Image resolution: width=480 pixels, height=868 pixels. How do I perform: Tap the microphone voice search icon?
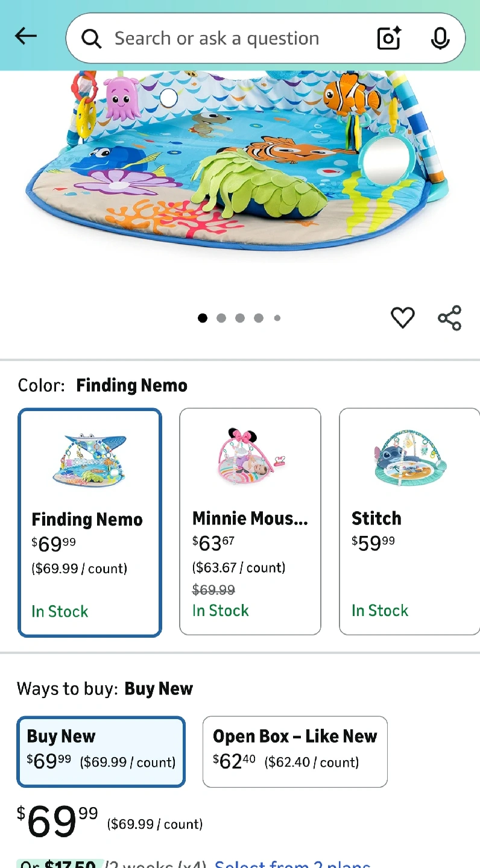tap(440, 39)
